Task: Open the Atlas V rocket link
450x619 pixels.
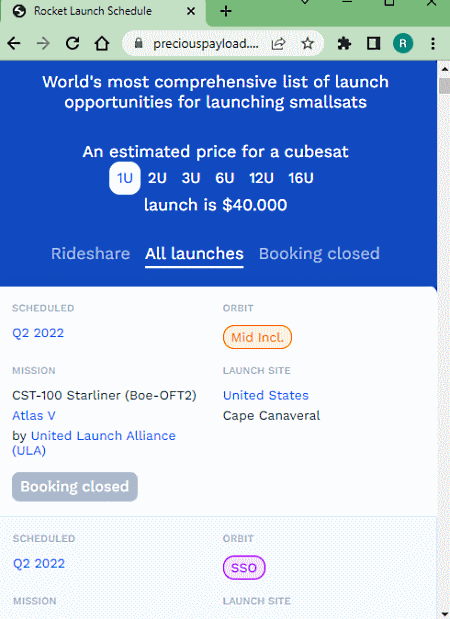Action: [x=34, y=415]
